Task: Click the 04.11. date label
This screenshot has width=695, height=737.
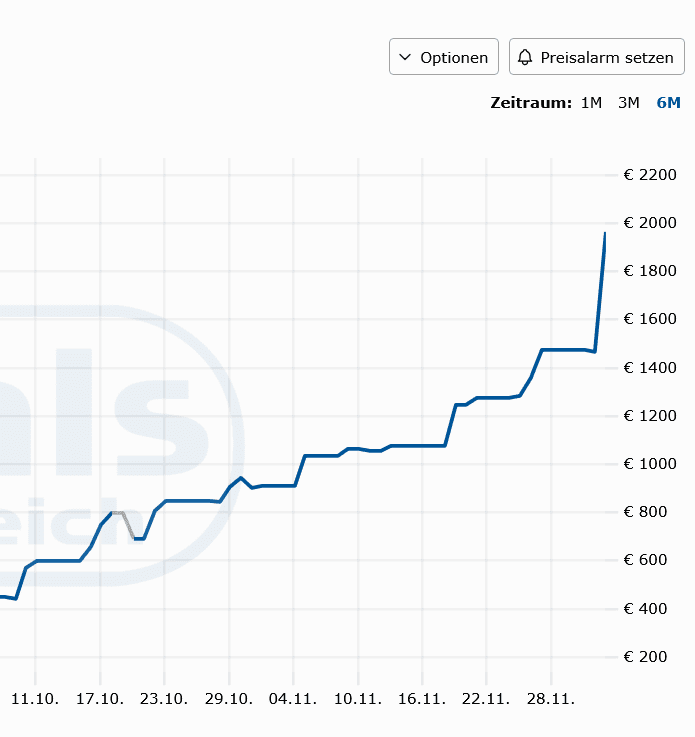Action: tap(294, 699)
